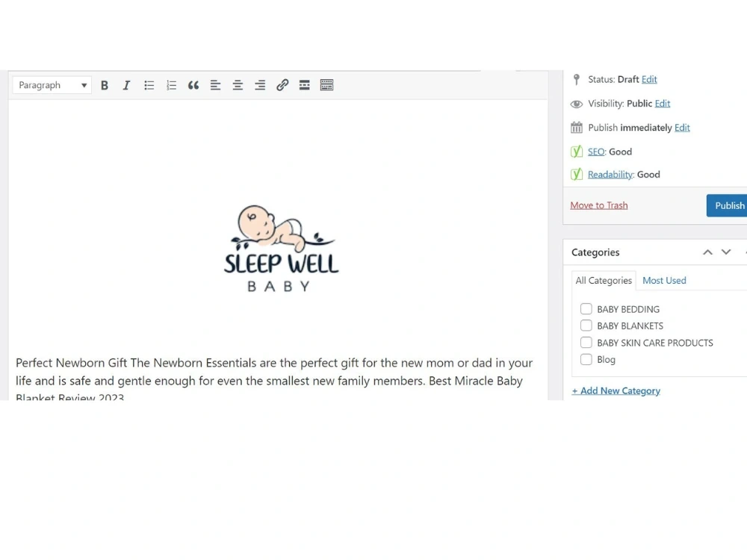Select the Sleep Well Baby logo image
747x560 pixels.
[282, 248]
